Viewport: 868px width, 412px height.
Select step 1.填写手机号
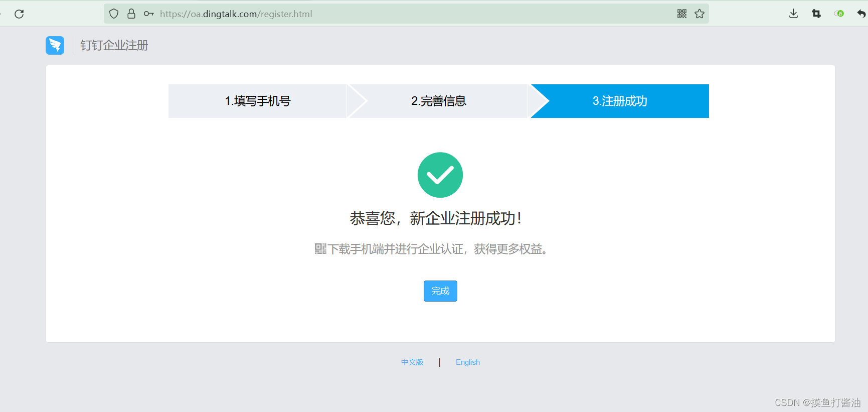click(x=258, y=101)
